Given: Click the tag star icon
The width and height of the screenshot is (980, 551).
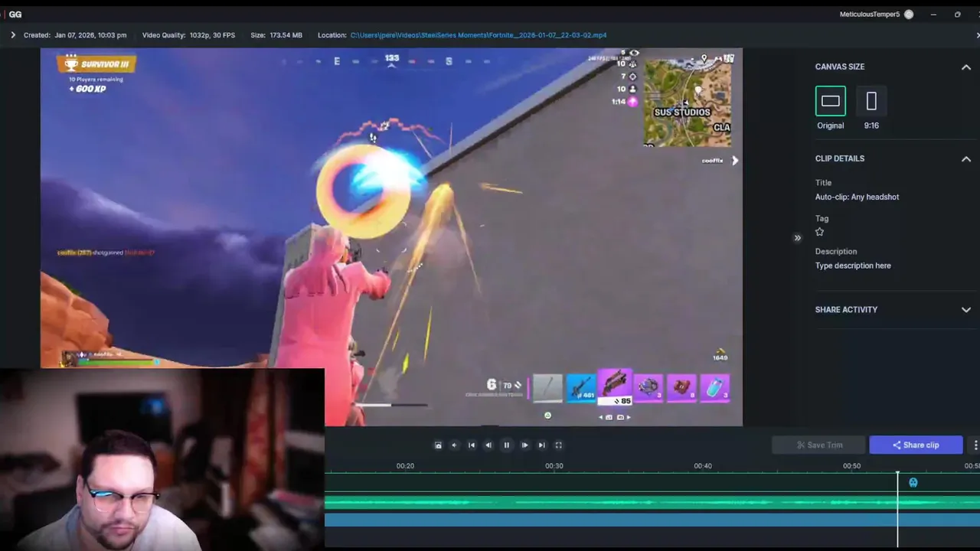Looking at the screenshot, I should point(820,232).
